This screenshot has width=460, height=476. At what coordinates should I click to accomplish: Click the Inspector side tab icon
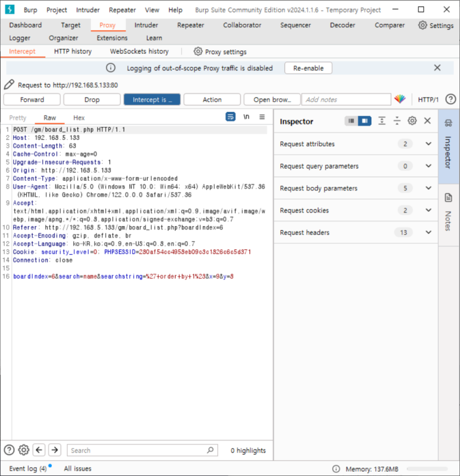pyautogui.click(x=448, y=123)
